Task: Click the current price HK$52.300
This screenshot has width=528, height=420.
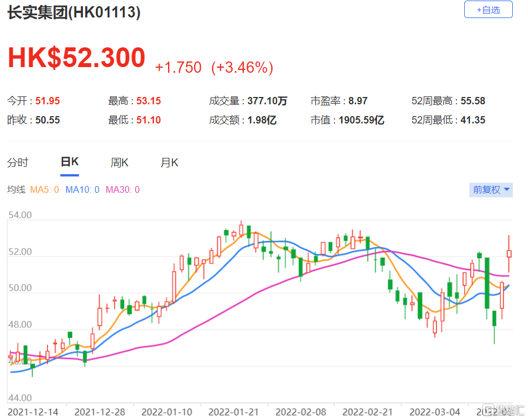Action: [77, 58]
